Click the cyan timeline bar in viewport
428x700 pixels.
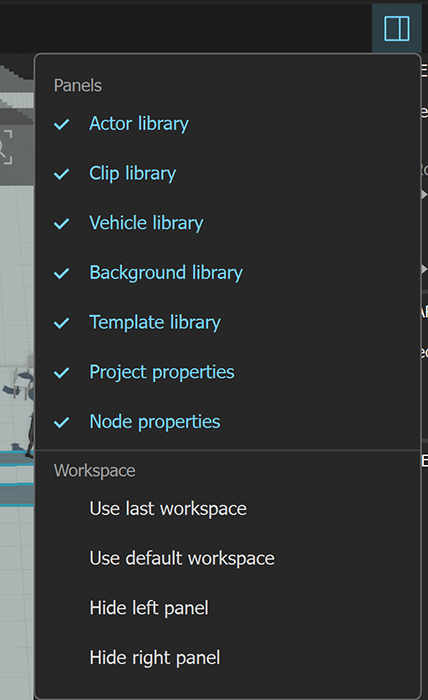[17, 459]
